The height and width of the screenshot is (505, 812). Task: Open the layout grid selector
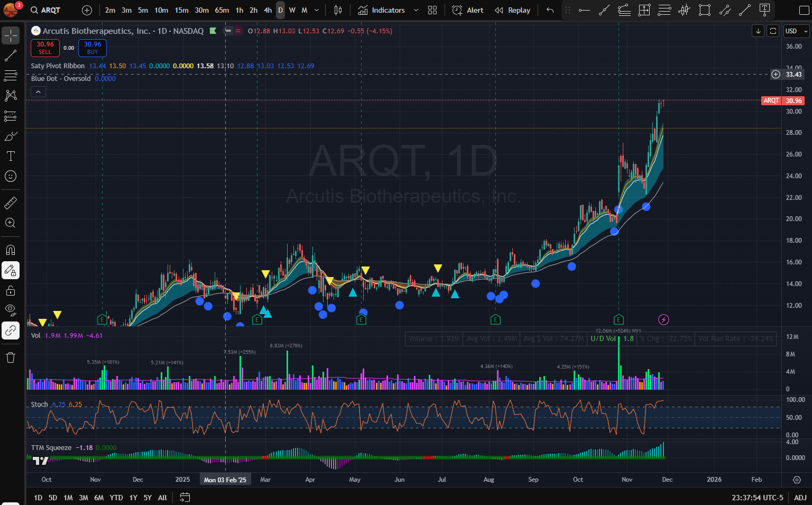[x=432, y=10]
